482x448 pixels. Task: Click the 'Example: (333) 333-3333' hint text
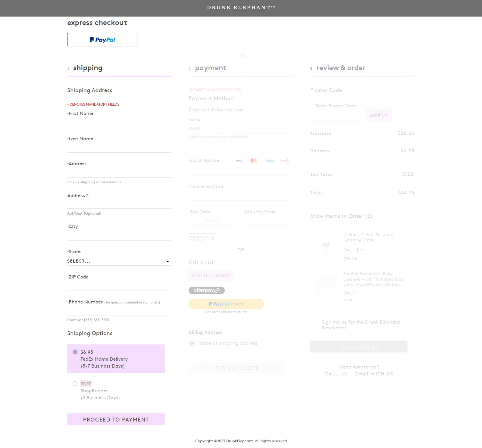88,320
